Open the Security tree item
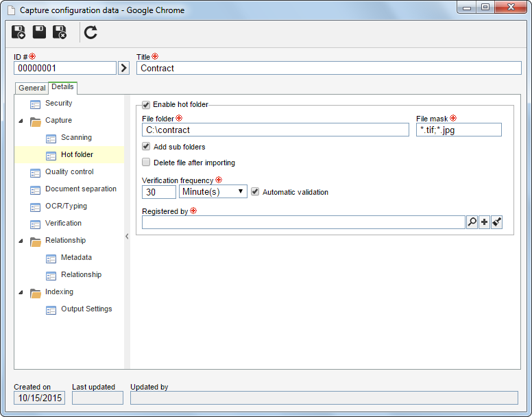 [59, 103]
